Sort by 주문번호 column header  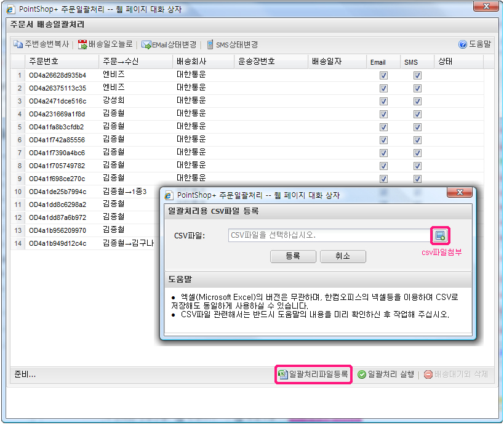click(x=43, y=62)
